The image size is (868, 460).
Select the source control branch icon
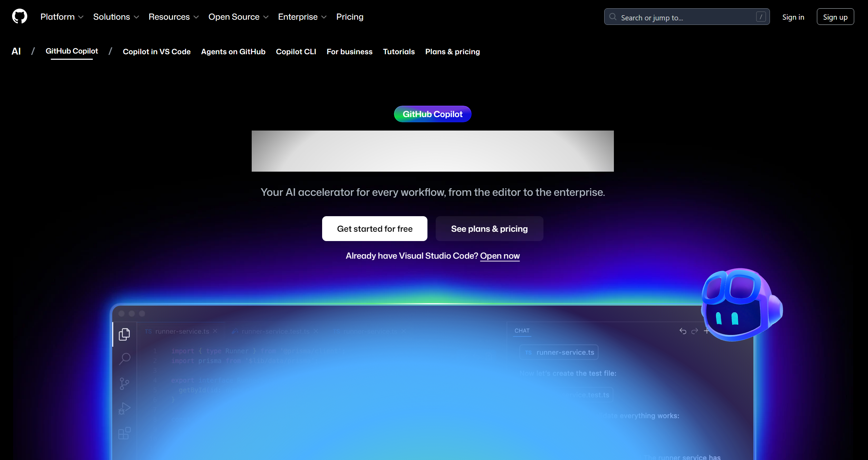(124, 383)
